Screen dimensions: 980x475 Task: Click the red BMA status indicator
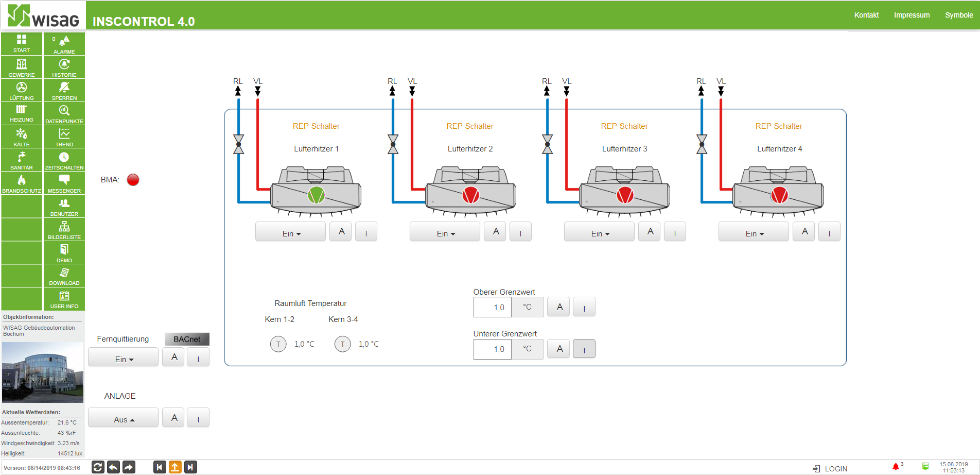[x=133, y=180]
